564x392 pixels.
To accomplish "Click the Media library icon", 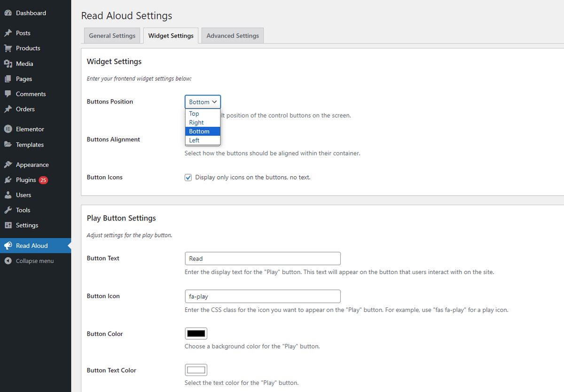I will [8, 64].
